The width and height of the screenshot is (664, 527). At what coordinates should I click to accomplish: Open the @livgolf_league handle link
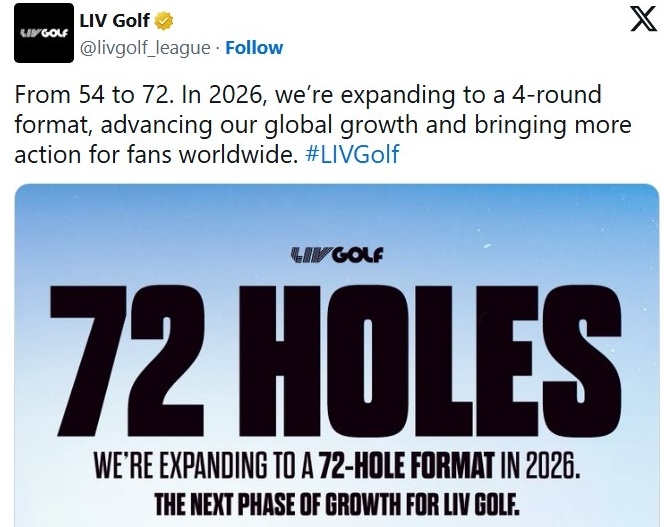(145, 47)
